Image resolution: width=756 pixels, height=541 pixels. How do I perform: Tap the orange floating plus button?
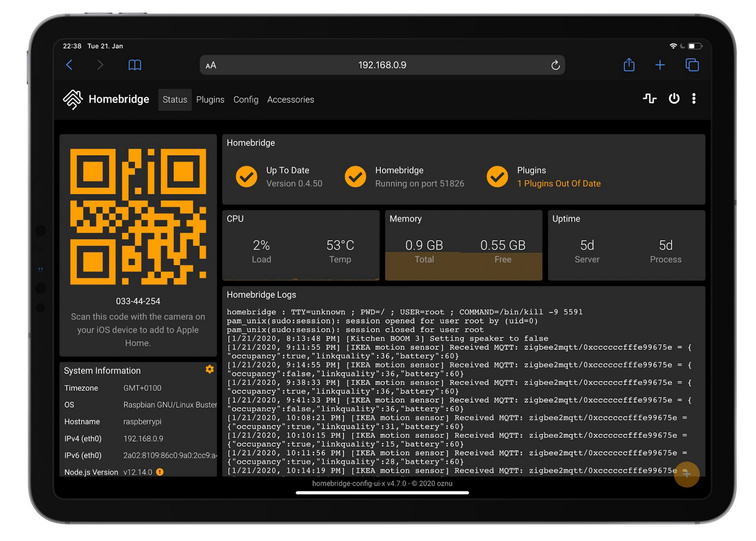(686, 474)
